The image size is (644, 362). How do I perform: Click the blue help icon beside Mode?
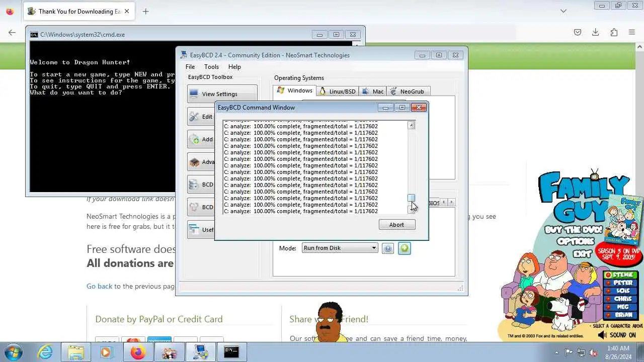pyautogui.click(x=387, y=248)
